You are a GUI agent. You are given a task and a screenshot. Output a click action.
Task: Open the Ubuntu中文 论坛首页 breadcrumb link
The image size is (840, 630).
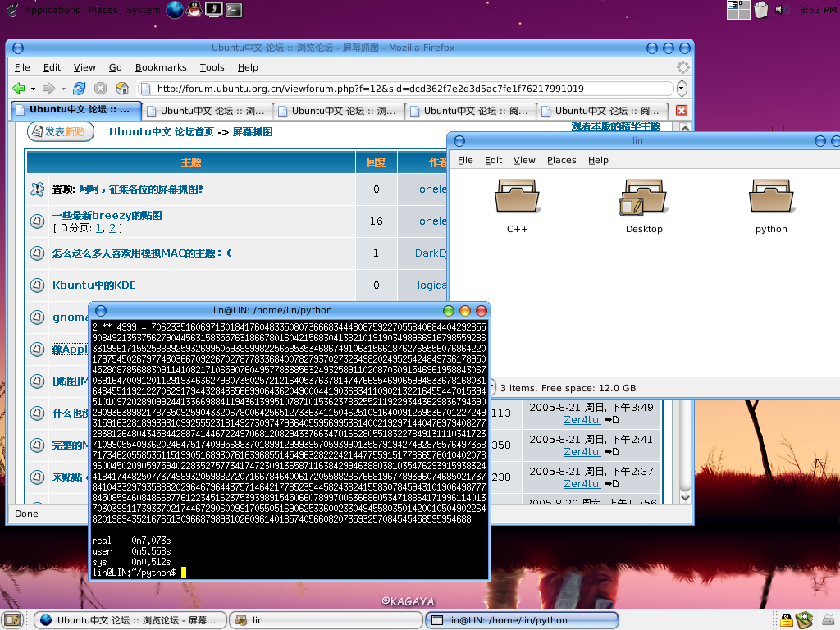tap(162, 132)
